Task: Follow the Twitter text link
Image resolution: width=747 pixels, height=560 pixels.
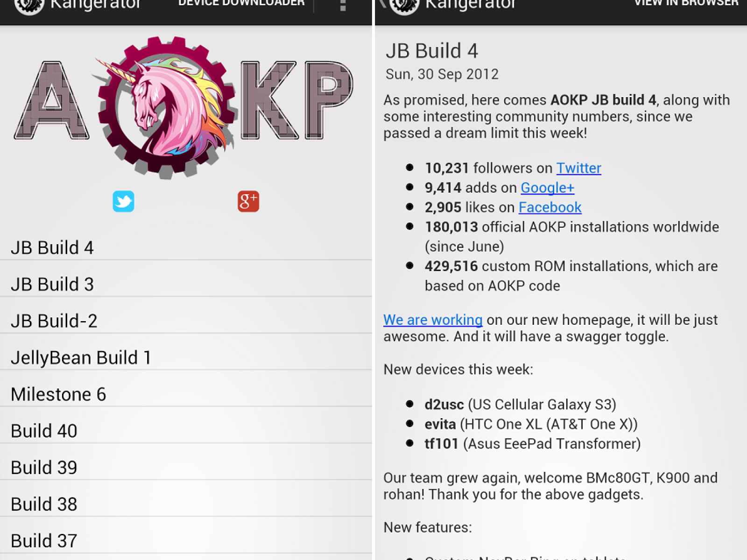Action: [x=578, y=168]
